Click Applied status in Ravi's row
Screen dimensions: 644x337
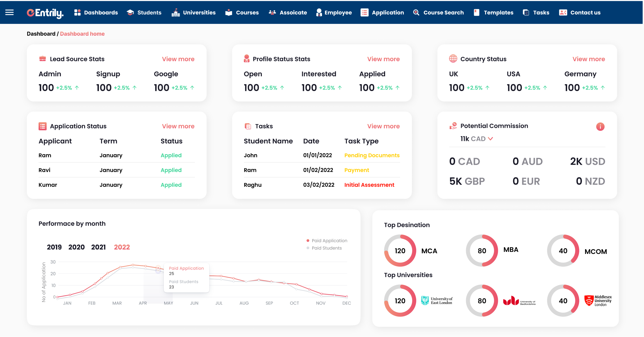point(171,170)
